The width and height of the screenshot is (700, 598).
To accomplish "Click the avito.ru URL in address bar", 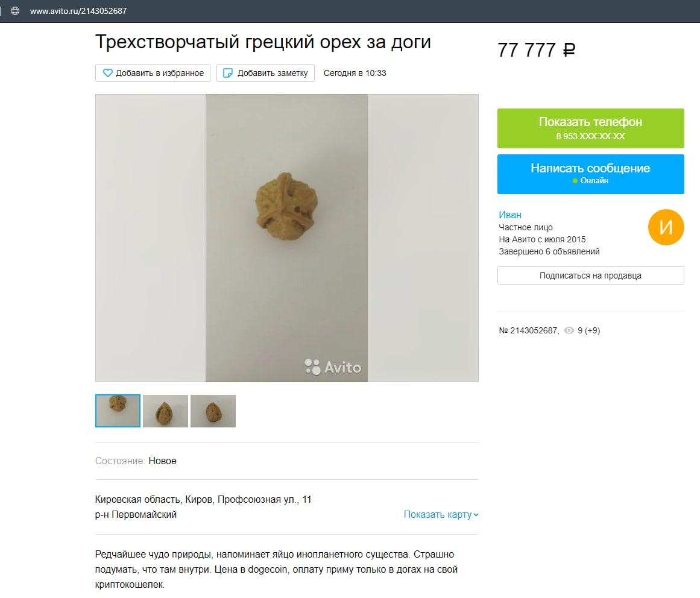I will [78, 11].
